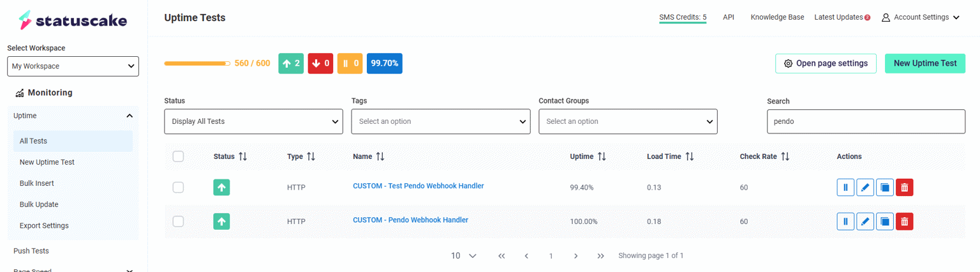Image resolution: width=980 pixels, height=272 pixels.
Task: Sort tests by Uptime column arrows
Action: pyautogui.click(x=602, y=156)
